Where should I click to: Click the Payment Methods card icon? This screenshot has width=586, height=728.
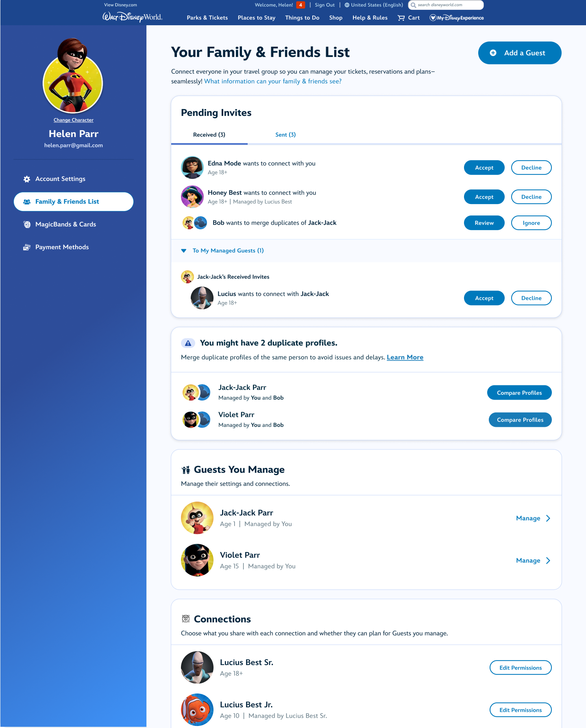(27, 247)
